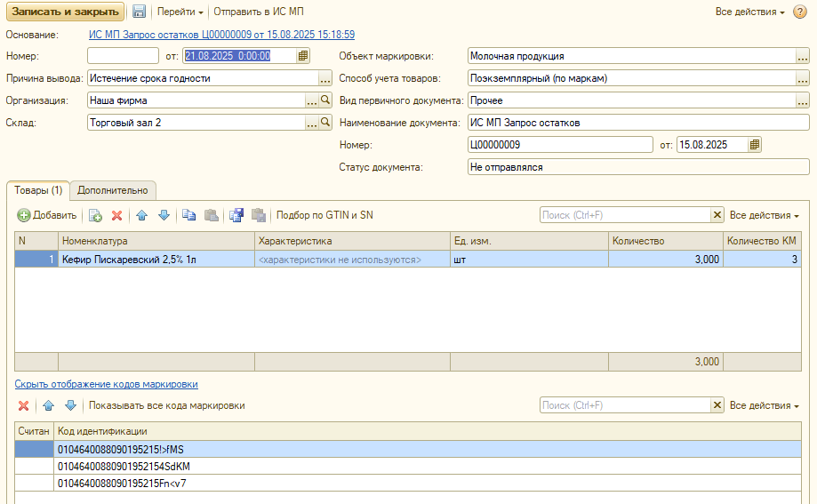Image resolution: width=817 pixels, height=504 pixels.
Task: Click the copy row icon beside Добавить
Action: (x=95, y=215)
